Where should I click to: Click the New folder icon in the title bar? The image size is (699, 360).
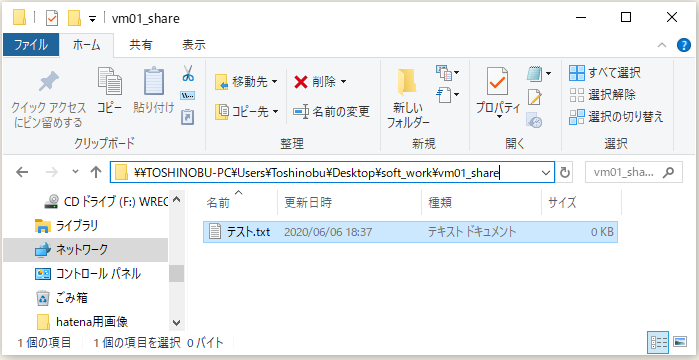[74, 18]
